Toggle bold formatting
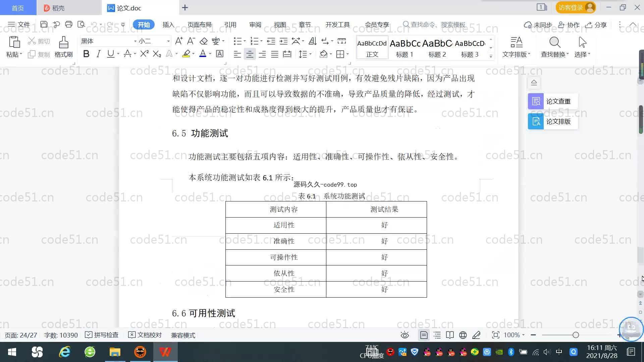The image size is (644, 362). click(x=86, y=54)
